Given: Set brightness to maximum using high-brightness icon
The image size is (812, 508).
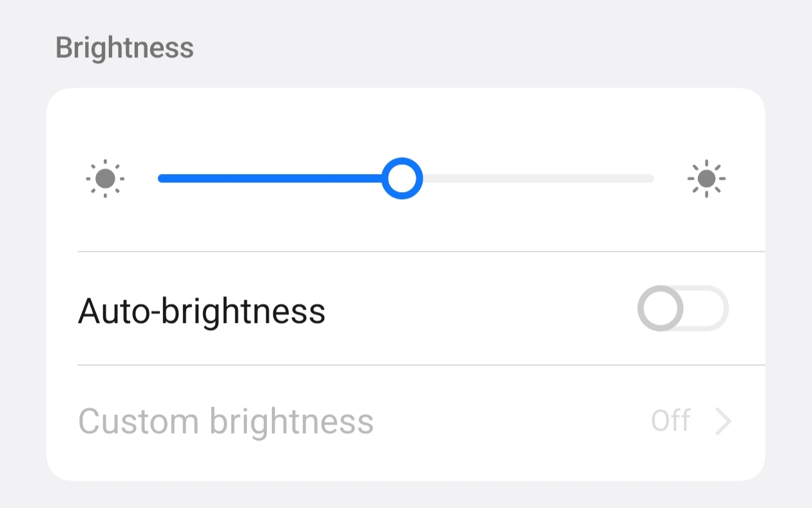Looking at the screenshot, I should (x=706, y=179).
